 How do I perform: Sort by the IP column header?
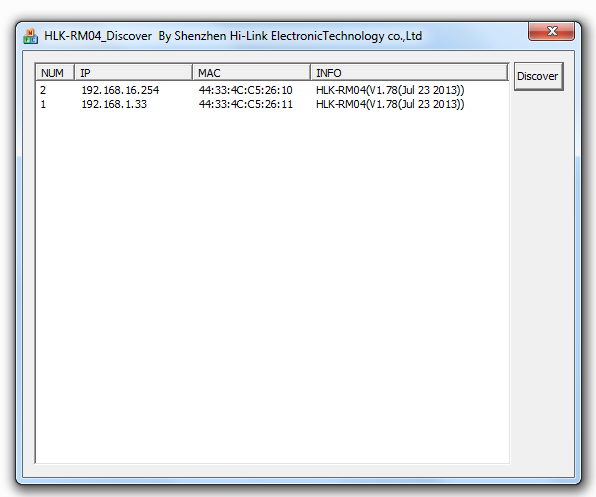coord(133,73)
